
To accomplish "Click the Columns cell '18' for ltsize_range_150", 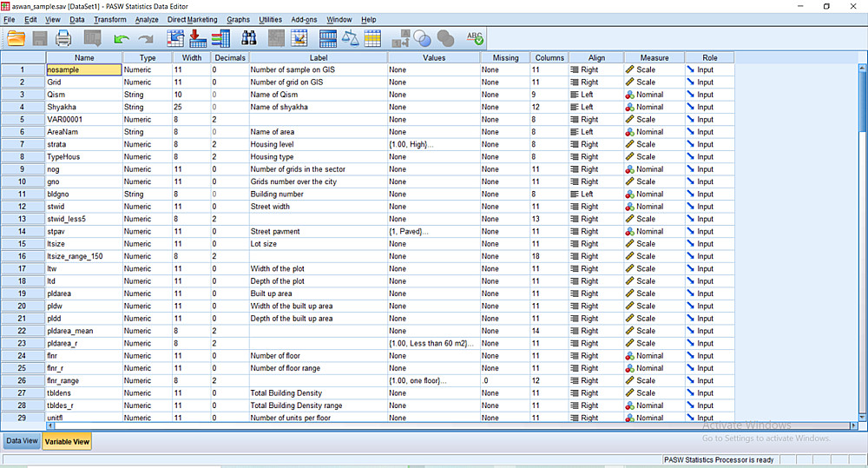I will [x=549, y=256].
